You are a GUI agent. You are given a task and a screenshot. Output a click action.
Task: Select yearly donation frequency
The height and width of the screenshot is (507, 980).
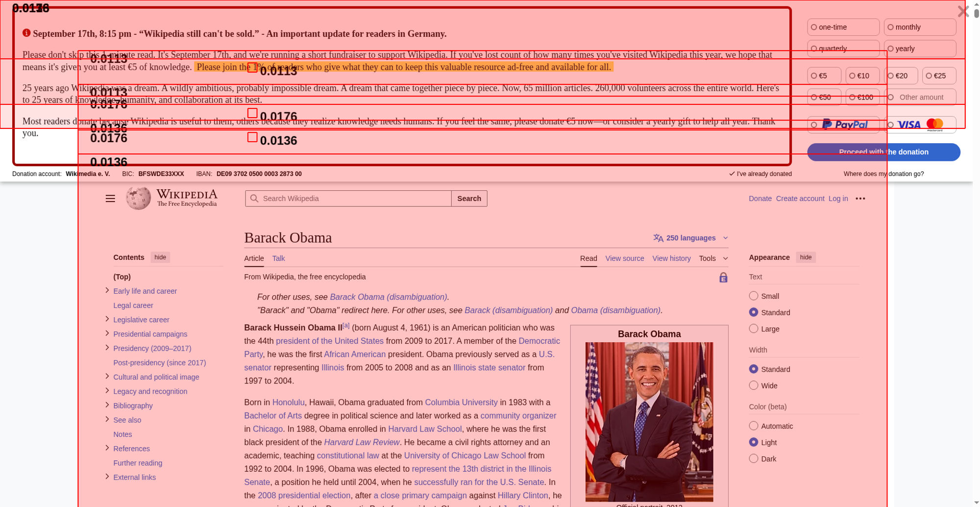920,49
